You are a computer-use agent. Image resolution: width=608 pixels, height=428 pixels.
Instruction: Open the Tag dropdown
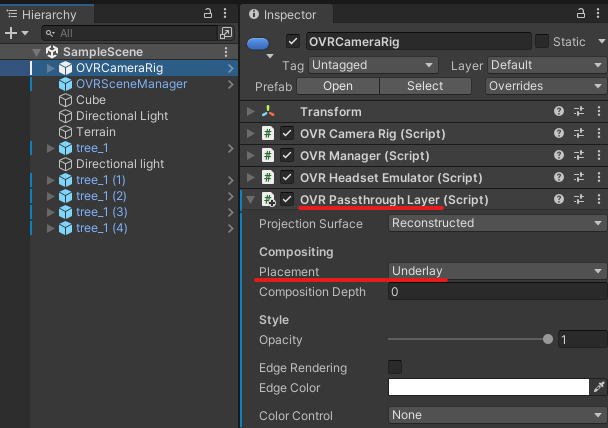[373, 65]
